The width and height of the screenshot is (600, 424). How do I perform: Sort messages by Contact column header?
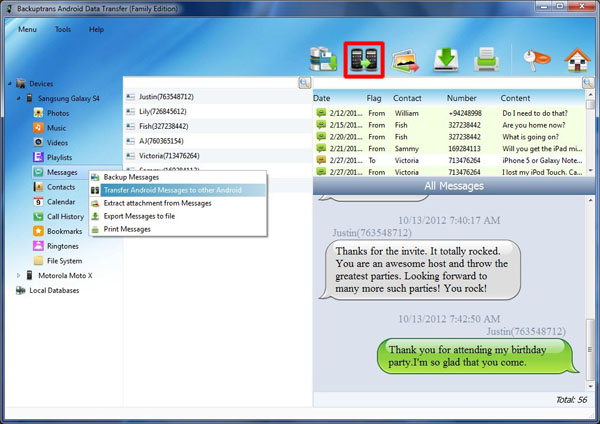point(407,98)
